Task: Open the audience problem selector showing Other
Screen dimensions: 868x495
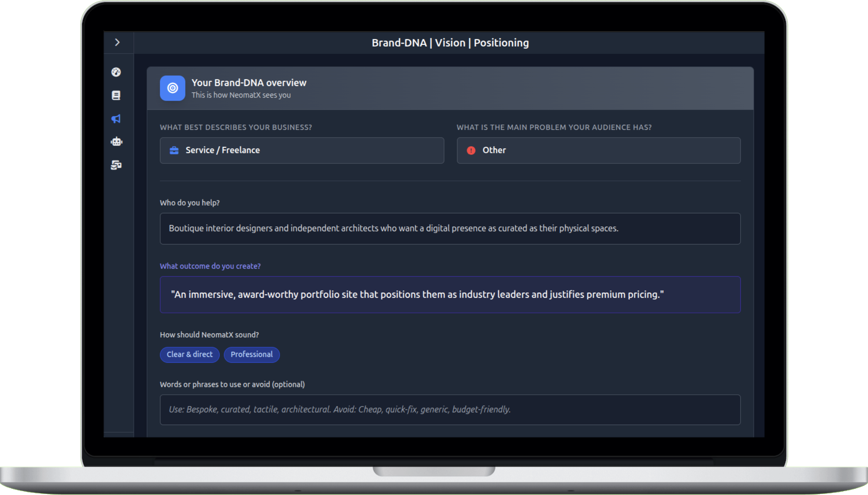Action: tap(598, 150)
